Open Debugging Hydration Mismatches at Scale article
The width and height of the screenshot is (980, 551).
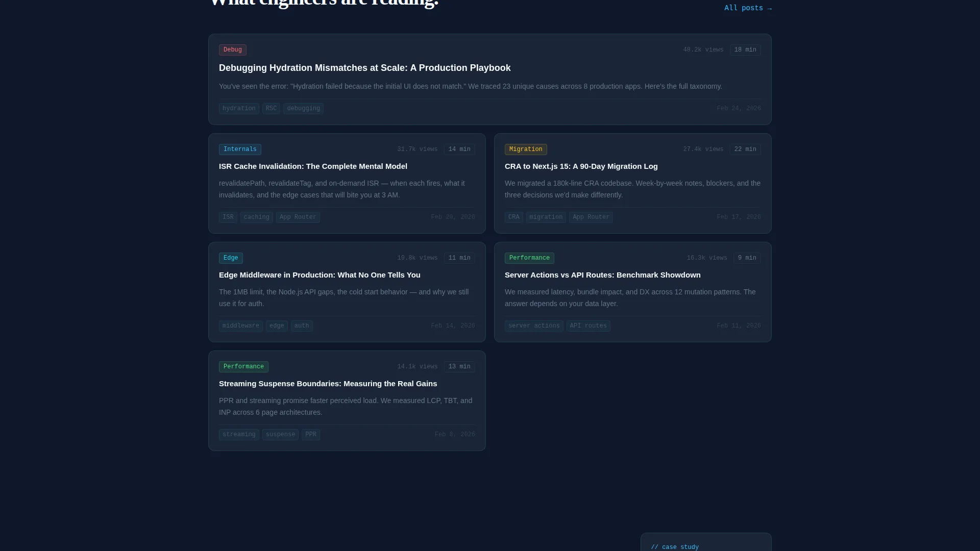364,68
